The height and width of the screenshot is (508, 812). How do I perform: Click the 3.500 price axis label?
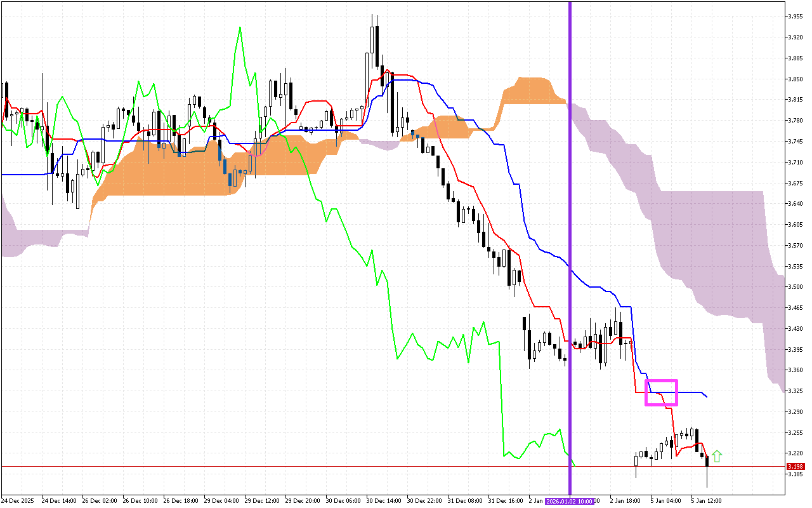(x=796, y=287)
